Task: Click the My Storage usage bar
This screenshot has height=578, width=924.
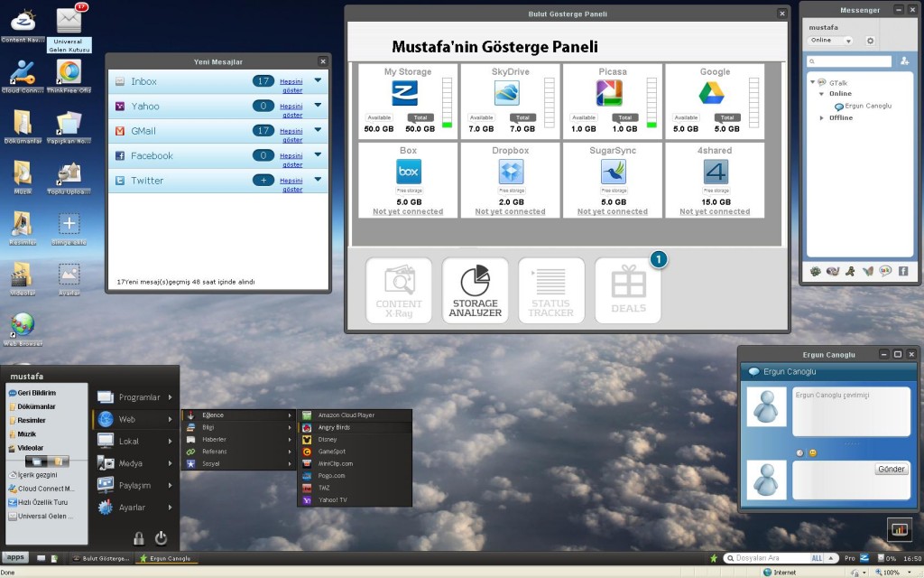Action: [448, 103]
